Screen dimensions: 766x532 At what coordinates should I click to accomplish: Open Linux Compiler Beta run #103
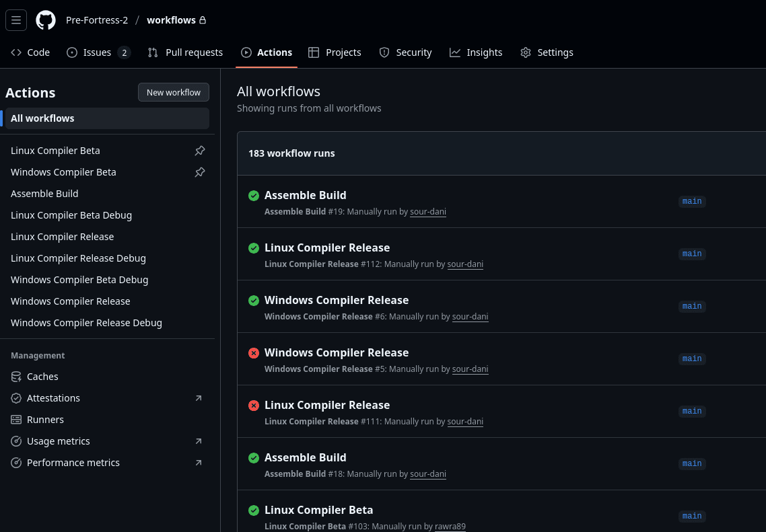318,510
